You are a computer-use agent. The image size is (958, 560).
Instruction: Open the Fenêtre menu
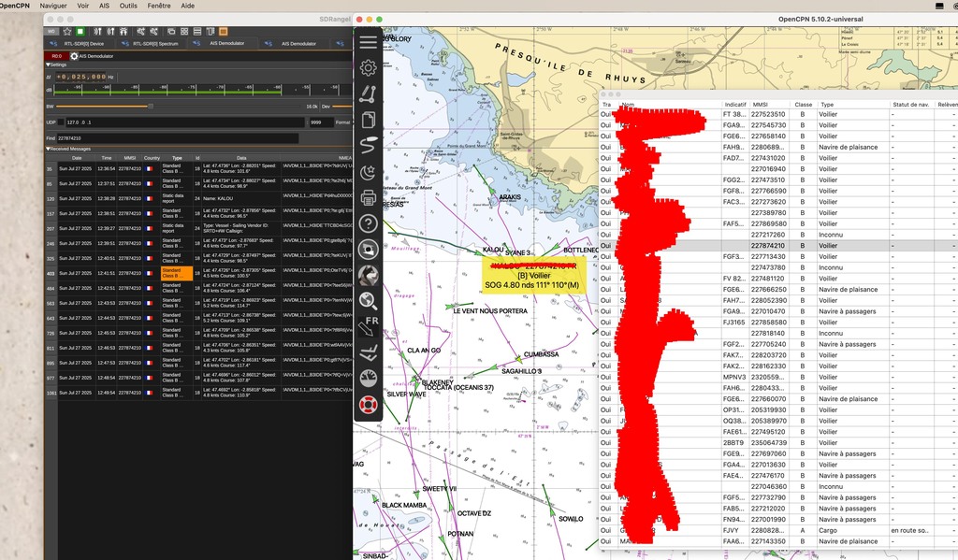[x=159, y=6]
